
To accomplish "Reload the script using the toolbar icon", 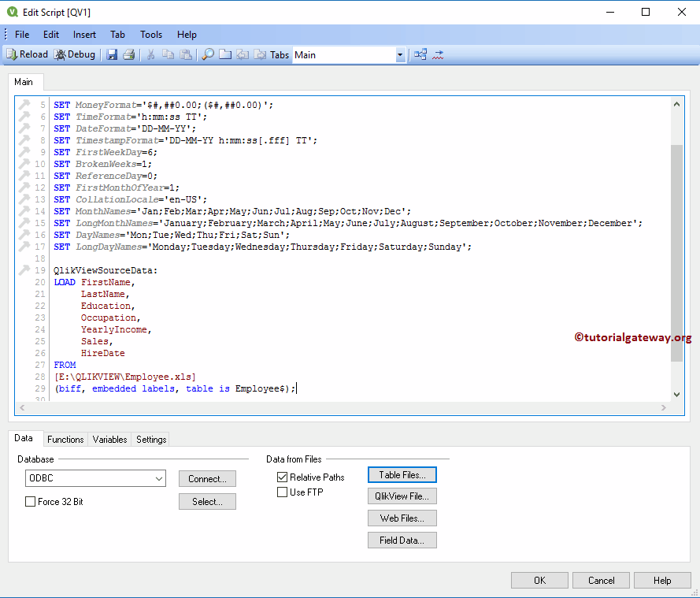I will click(28, 54).
